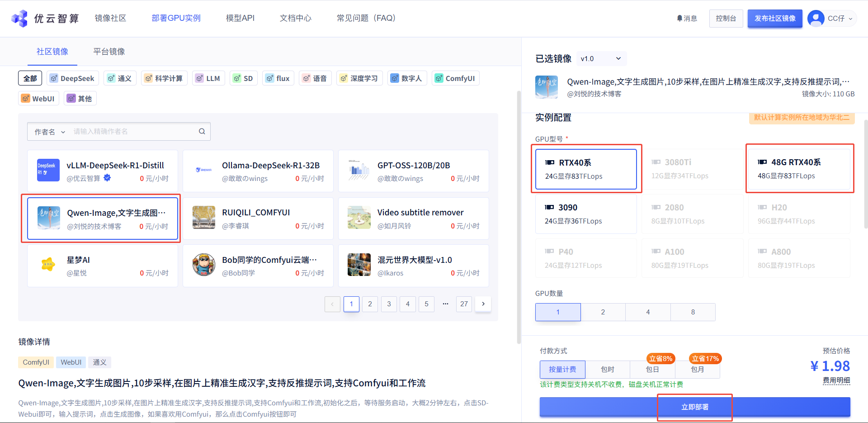
Task: Expand the CC仔 account dropdown arrow
Action: point(850,19)
